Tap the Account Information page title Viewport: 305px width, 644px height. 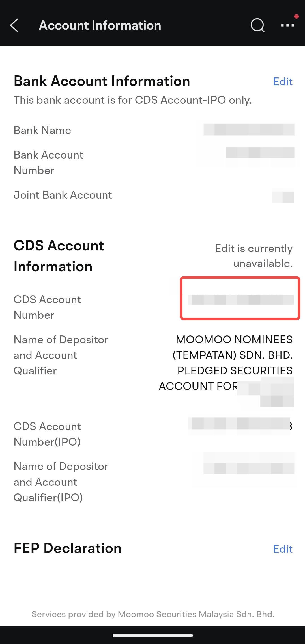coord(100,25)
